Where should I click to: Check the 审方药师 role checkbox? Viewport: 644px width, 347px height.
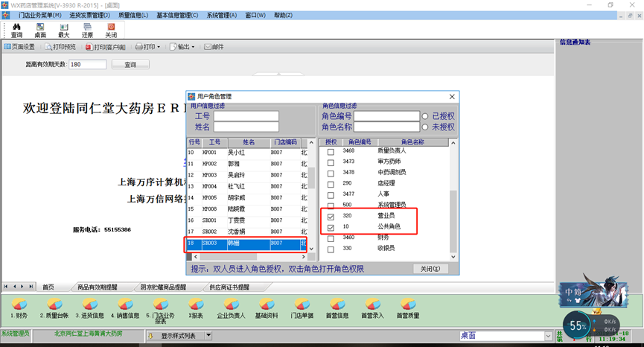pos(331,162)
